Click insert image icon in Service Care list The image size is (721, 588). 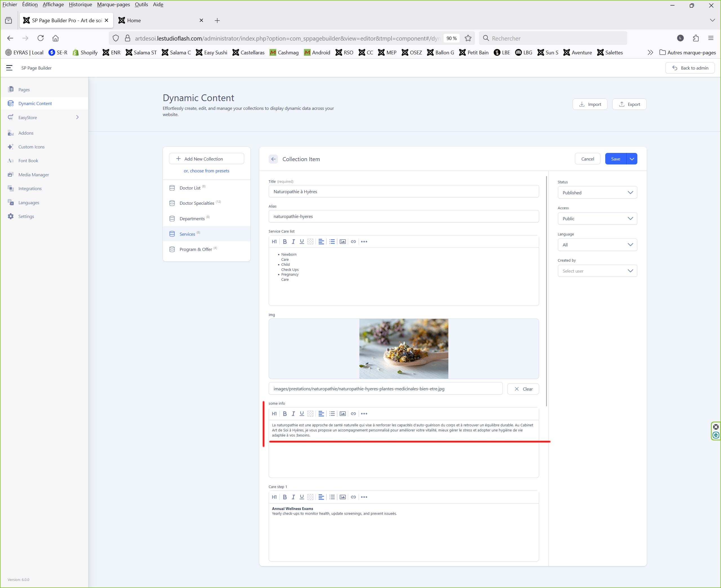343,242
